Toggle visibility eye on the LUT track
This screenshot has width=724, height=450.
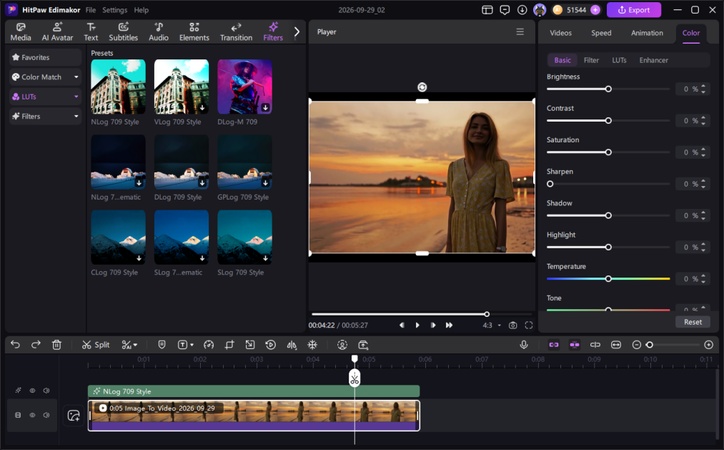32,390
